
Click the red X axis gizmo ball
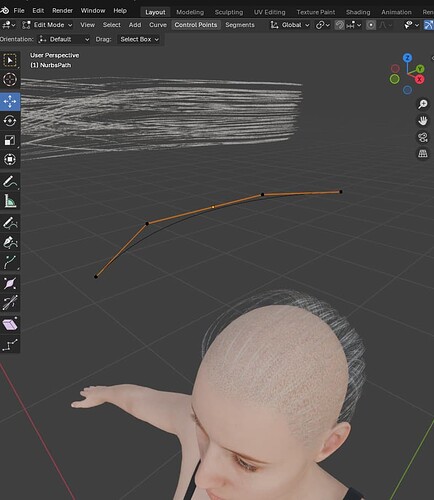pyautogui.click(x=419, y=79)
